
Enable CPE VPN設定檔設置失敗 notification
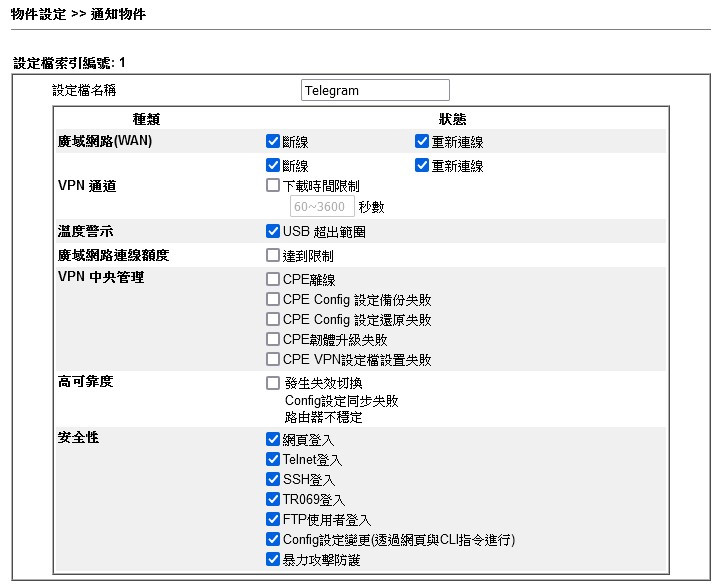[273, 359]
